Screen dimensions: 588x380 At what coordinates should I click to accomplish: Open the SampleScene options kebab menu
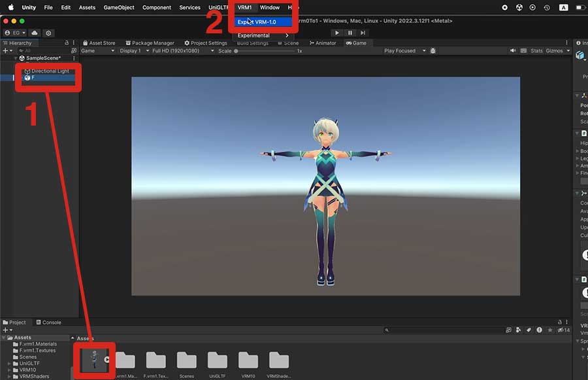pos(74,58)
